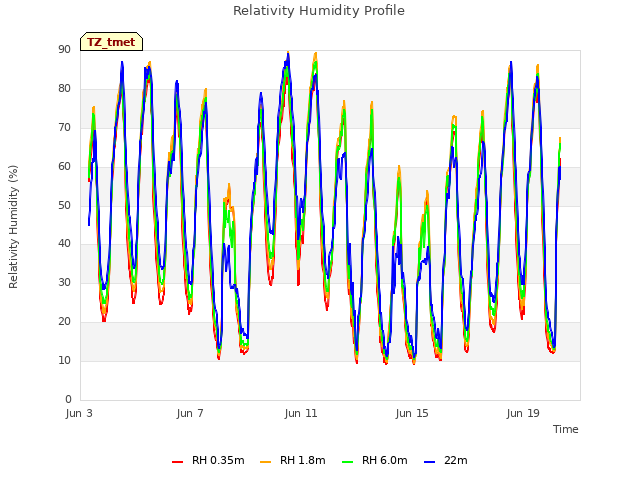
Task: Click the Jun 7 x-axis label
Action: [x=190, y=413]
